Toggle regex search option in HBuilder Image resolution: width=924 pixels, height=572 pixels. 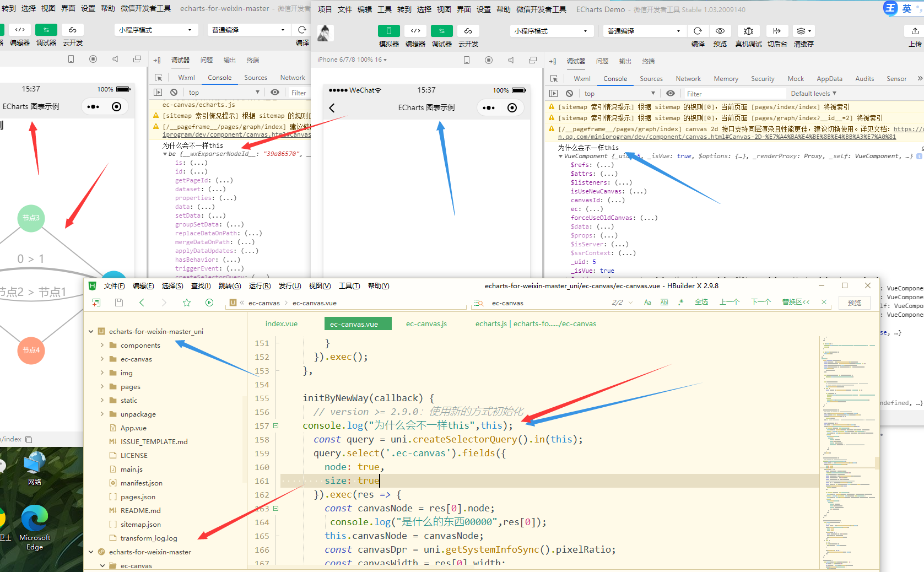[681, 303]
